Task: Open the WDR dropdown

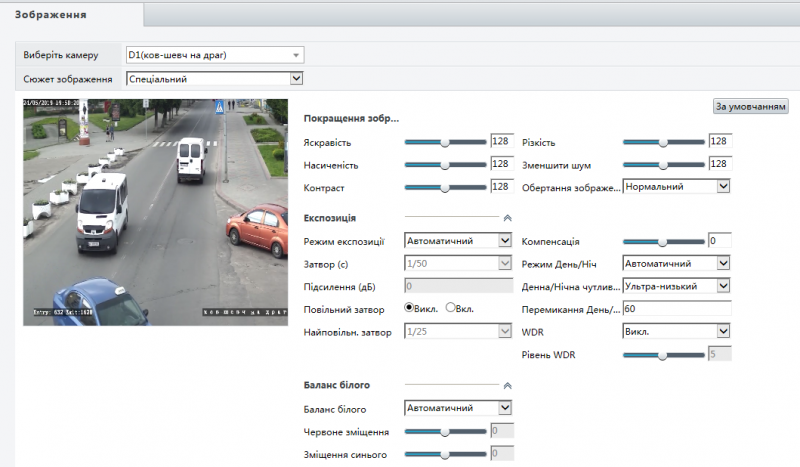Action: (x=676, y=331)
